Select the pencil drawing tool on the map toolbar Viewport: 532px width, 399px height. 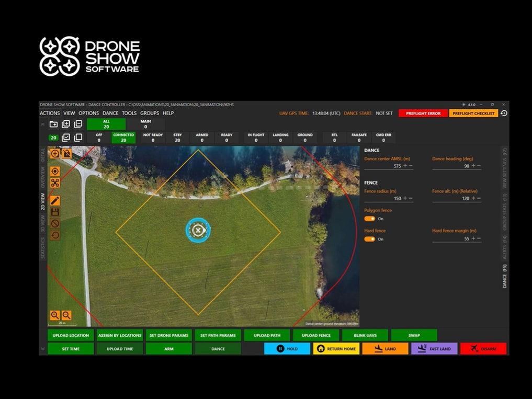click(x=54, y=200)
